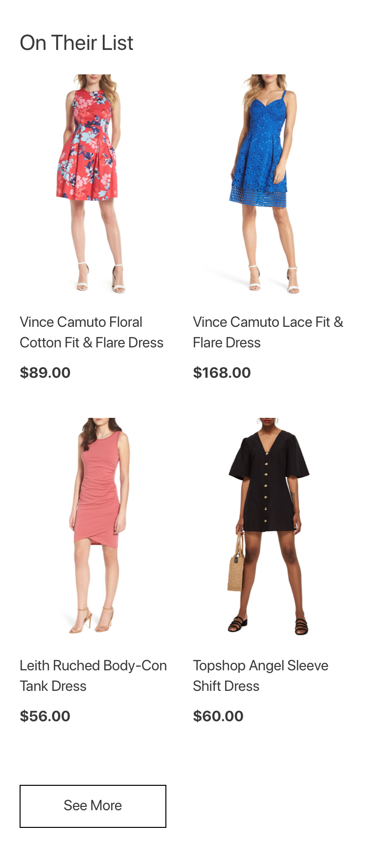This screenshot has width=367, height=868.
Task: Click the $56.00 price
Action: [45, 716]
